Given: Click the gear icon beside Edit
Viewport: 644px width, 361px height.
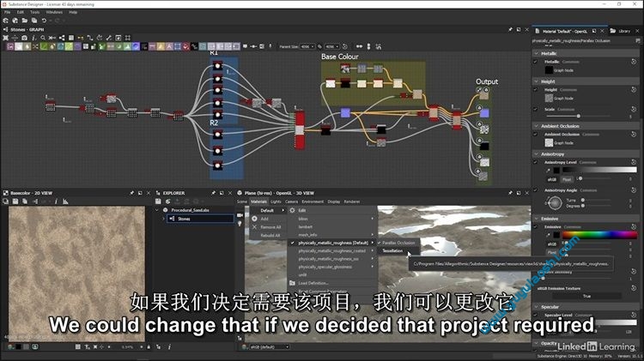Looking at the screenshot, I should click(x=292, y=210).
